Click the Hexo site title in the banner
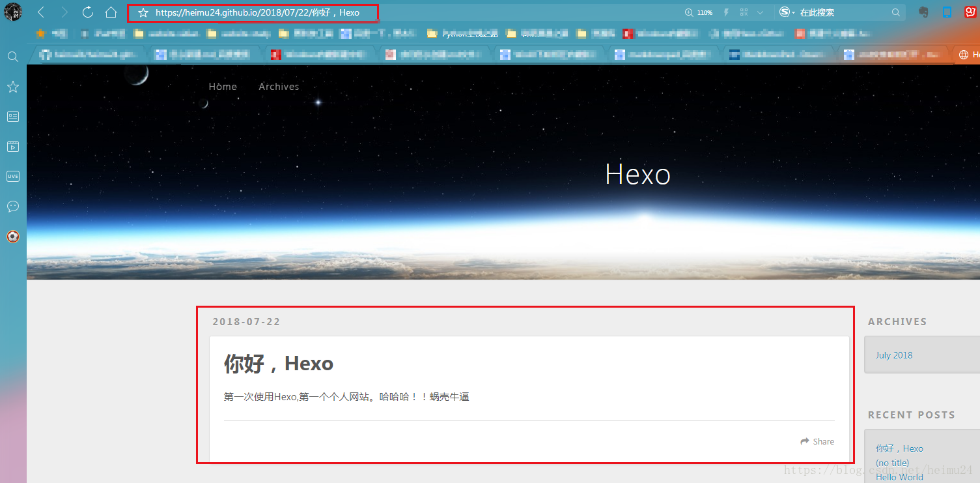Image resolution: width=980 pixels, height=483 pixels. (x=637, y=174)
